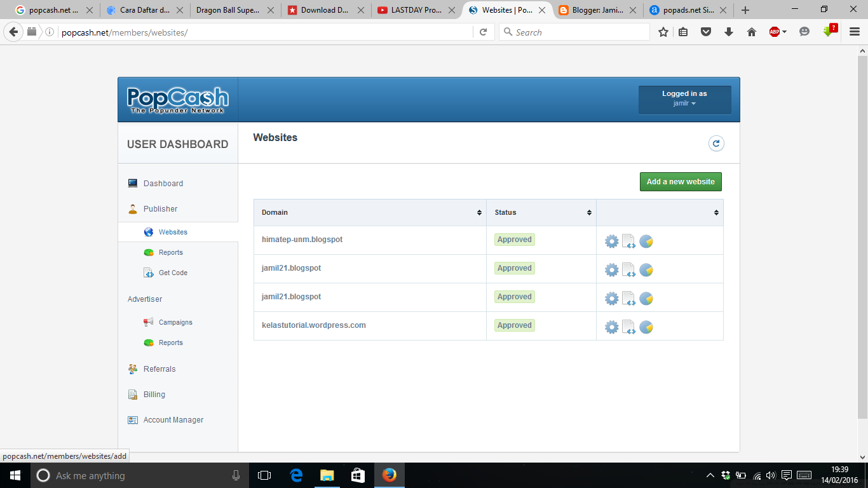
Task: Click Cortana Ask me anything box
Action: (139, 475)
